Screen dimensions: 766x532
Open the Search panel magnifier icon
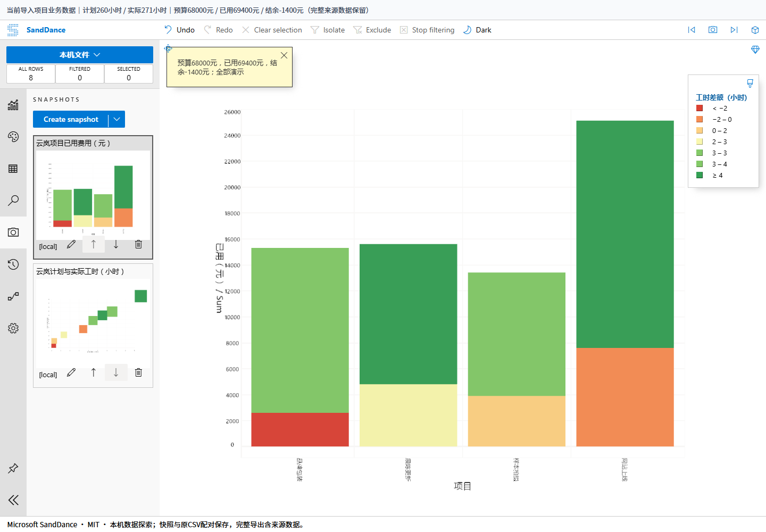click(x=13, y=201)
